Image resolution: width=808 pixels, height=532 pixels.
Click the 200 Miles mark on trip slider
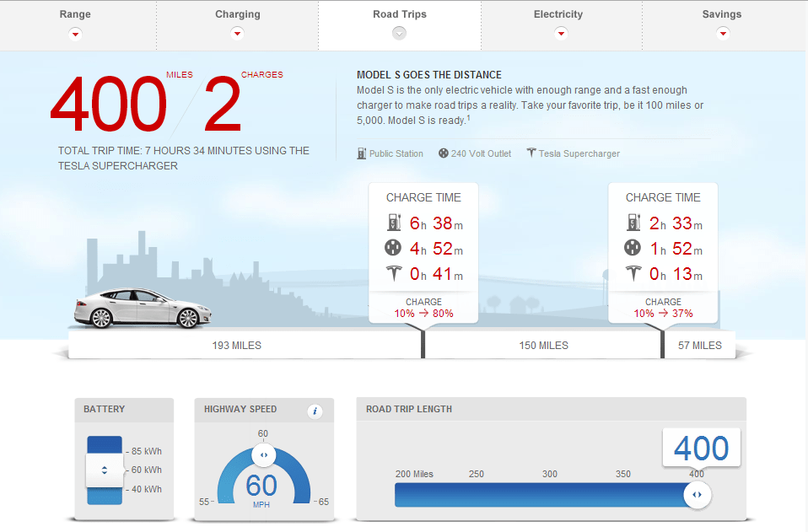[414, 474]
